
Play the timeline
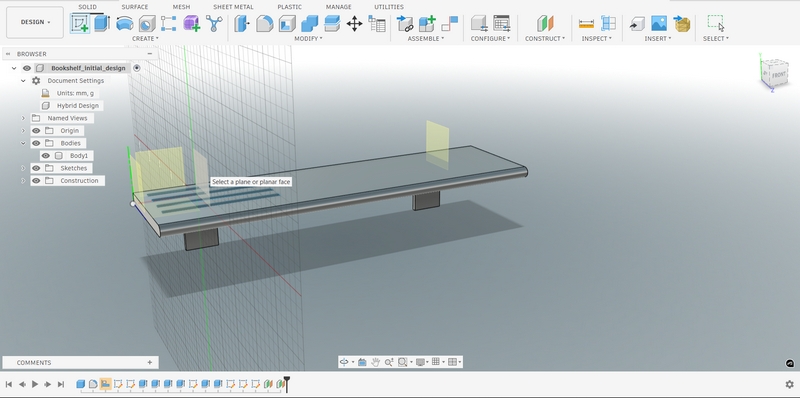[x=35, y=384]
